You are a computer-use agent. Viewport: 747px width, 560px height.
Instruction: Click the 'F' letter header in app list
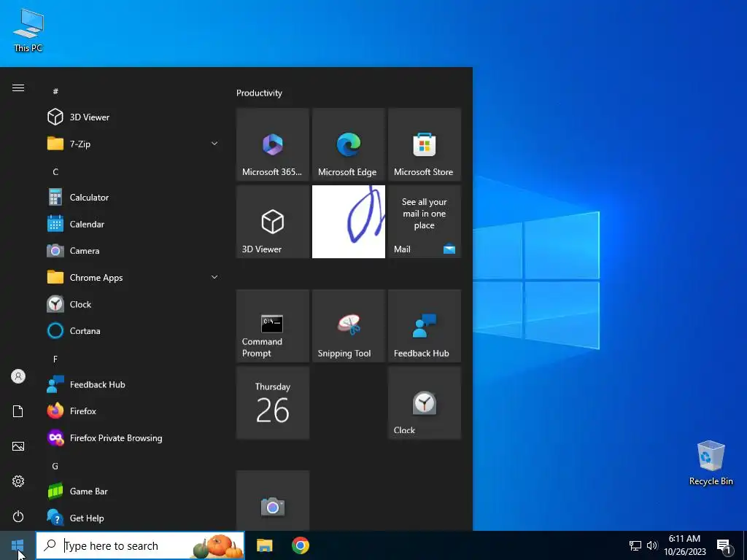55,359
